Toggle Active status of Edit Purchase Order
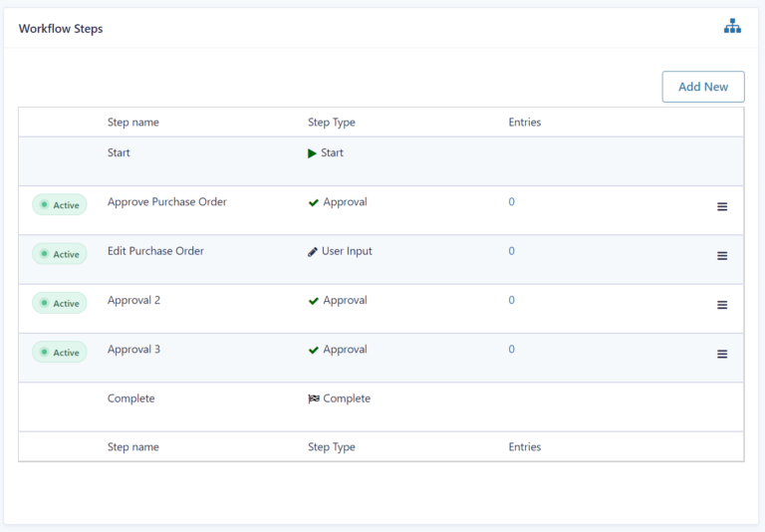The height and width of the screenshot is (532, 765). 59,254
